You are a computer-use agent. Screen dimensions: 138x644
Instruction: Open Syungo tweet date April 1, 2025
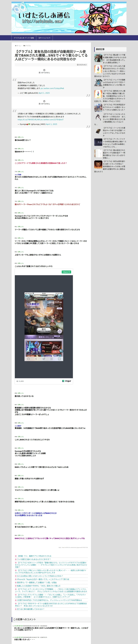coord(51,124)
